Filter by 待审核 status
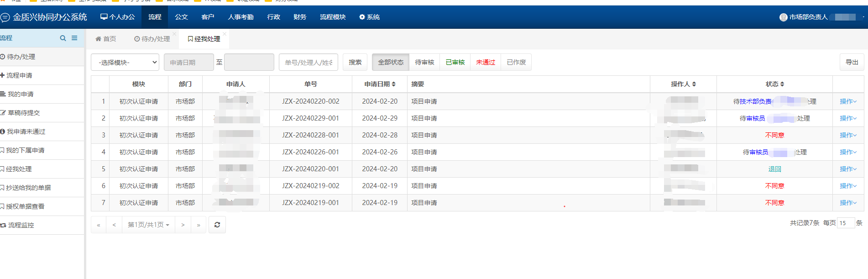Viewport: 868px width, 279px height. 424,62
